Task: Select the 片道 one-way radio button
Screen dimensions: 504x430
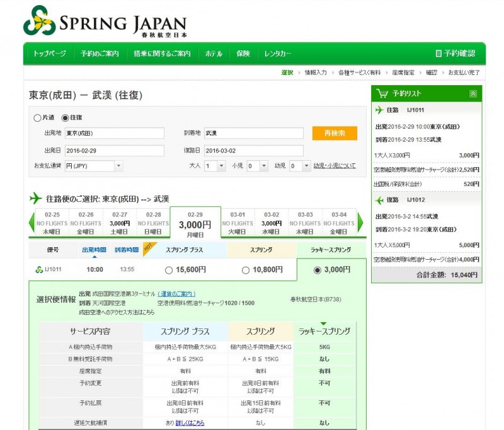Action: click(37, 118)
